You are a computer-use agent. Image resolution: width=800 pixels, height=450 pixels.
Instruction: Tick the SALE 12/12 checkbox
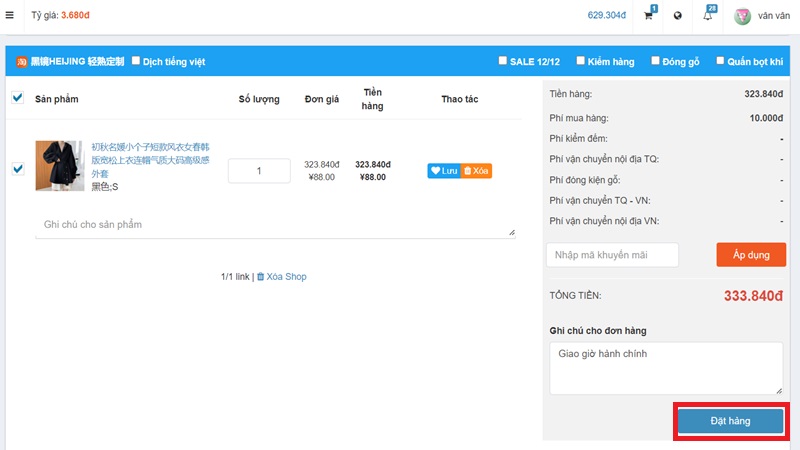point(503,61)
